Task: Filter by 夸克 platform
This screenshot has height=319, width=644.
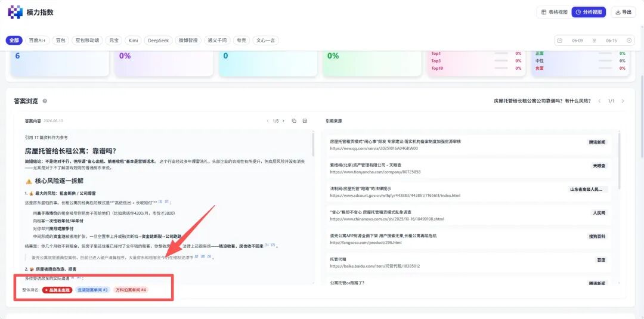Action: [241, 40]
